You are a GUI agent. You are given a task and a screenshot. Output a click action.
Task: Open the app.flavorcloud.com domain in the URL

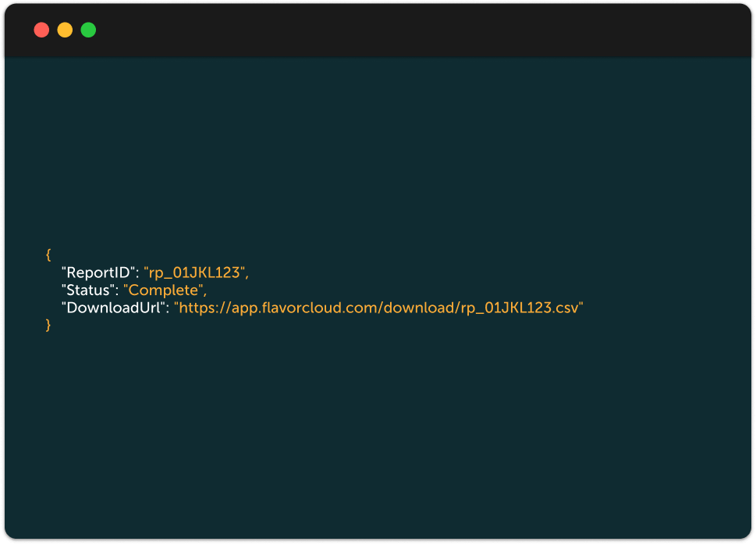pyautogui.click(x=300, y=308)
